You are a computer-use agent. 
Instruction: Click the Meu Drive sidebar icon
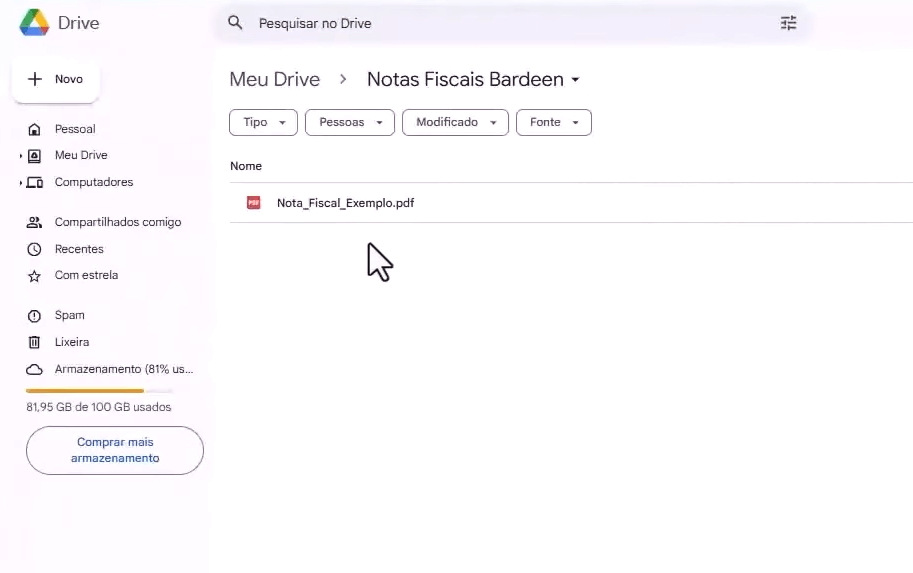(x=34, y=156)
